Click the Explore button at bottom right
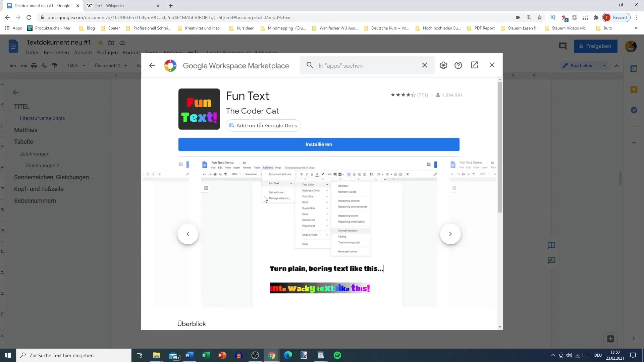This screenshot has width=644, height=362. 610,339
